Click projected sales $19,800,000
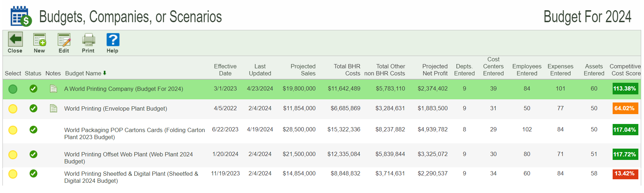The height and width of the screenshot is (193, 644). (x=299, y=89)
